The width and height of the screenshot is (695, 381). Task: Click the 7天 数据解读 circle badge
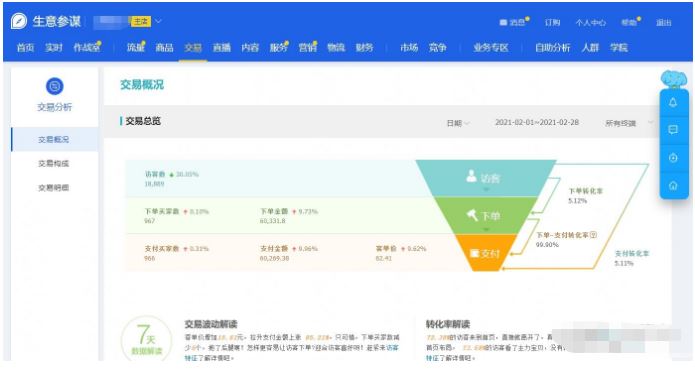pos(147,339)
